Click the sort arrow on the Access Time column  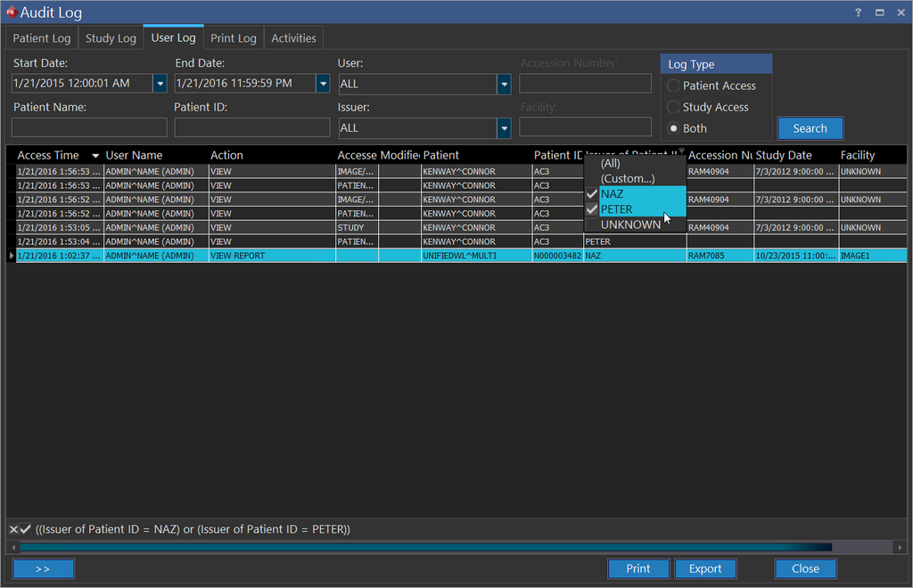95,156
